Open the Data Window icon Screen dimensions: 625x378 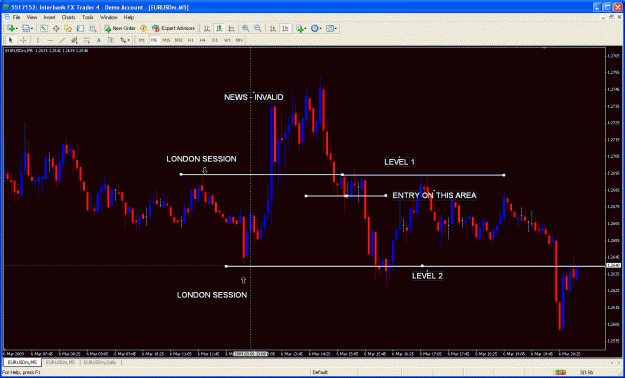click(56, 28)
